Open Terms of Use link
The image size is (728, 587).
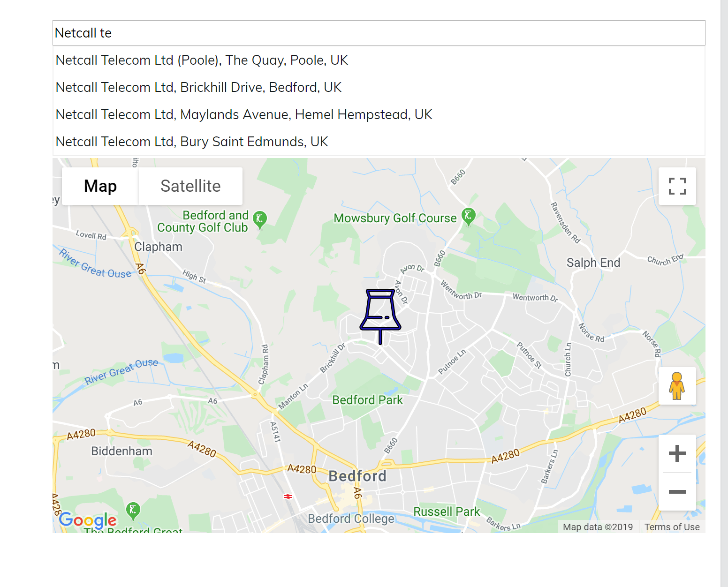pyautogui.click(x=672, y=527)
